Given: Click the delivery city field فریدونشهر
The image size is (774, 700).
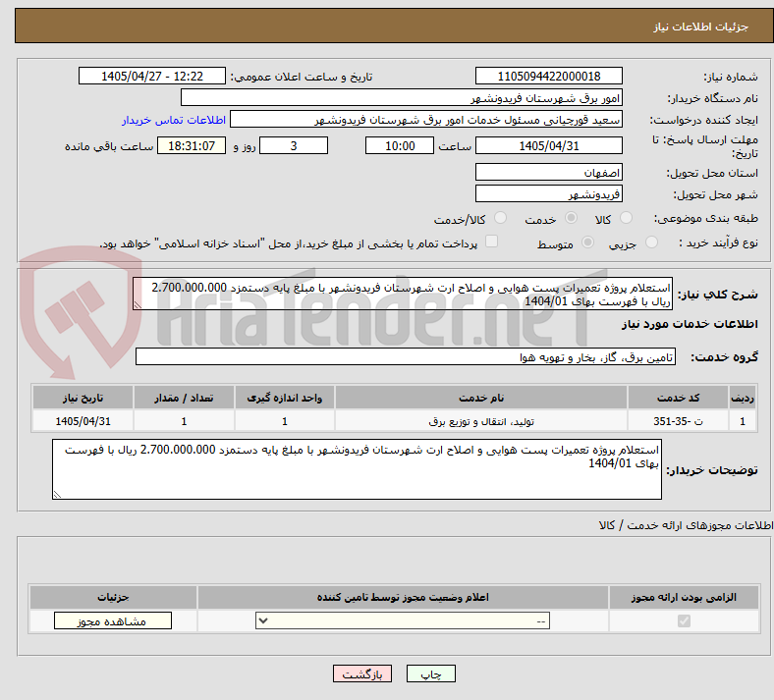Looking at the screenshot, I should (x=548, y=193).
